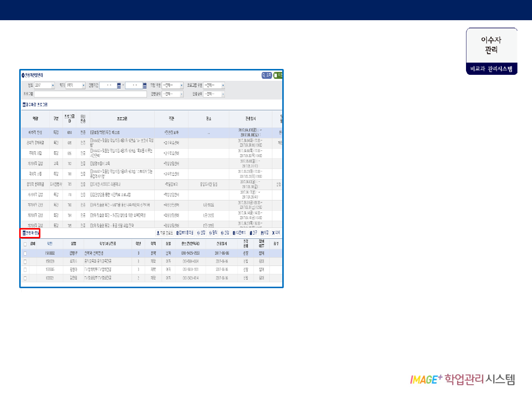
Task: Toggle the select-all checkbox in applicant header
Action: pyautogui.click(x=26, y=244)
